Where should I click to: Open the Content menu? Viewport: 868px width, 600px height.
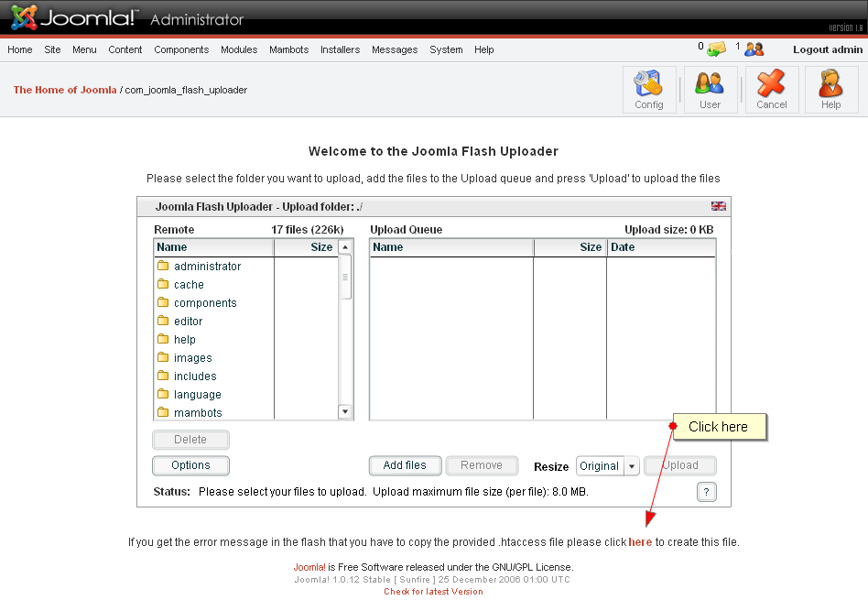[x=125, y=49]
